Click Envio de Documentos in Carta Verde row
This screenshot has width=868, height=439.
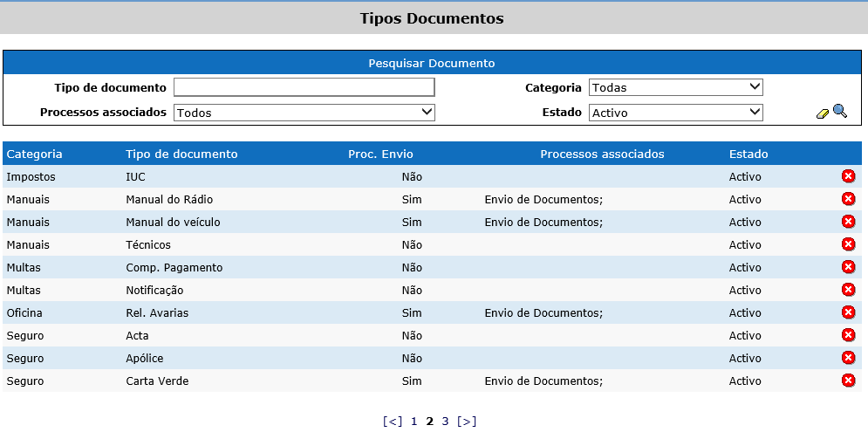click(x=543, y=381)
